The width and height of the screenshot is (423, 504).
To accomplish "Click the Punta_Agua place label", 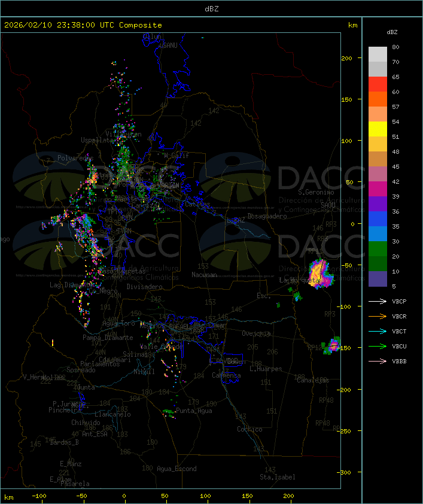I will [194, 411].
